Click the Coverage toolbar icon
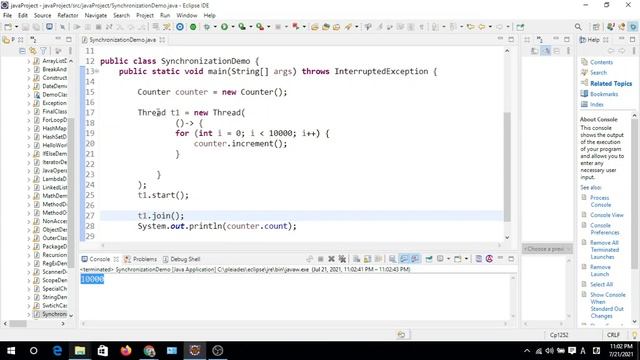 (242, 27)
